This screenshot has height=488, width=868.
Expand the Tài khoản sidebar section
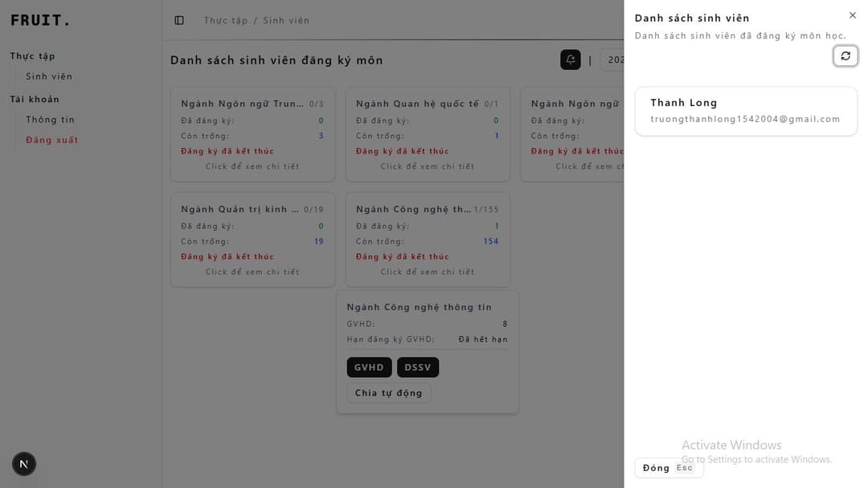(35, 100)
